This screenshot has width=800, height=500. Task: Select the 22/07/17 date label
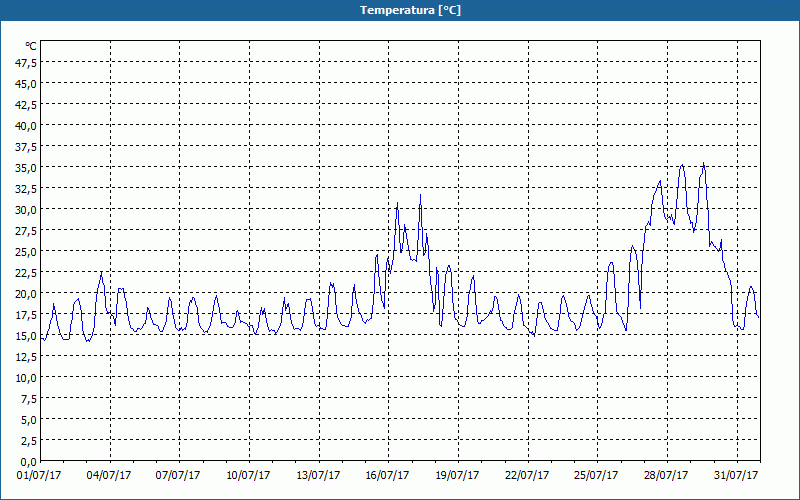click(528, 476)
